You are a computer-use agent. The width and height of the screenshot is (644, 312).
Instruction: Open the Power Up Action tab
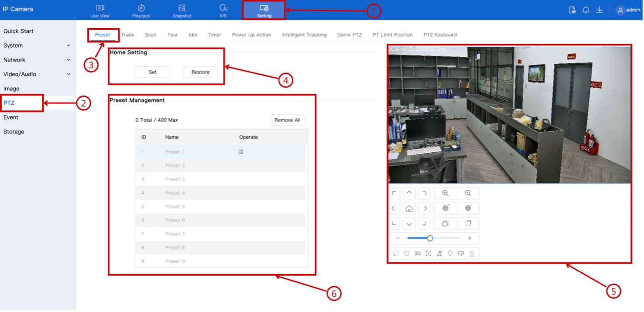251,35
